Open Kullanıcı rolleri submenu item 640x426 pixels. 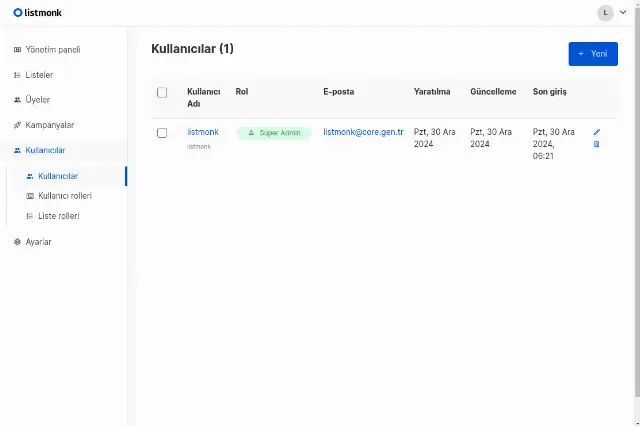pos(67,196)
